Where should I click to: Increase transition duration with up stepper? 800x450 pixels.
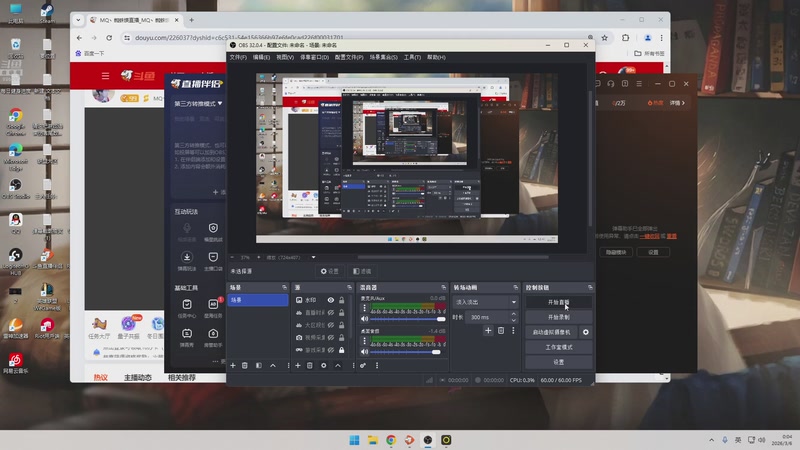[x=513, y=314]
